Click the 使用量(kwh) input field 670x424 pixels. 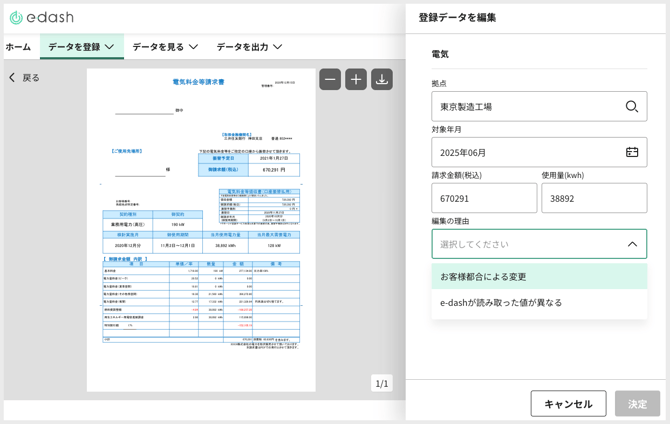point(594,198)
